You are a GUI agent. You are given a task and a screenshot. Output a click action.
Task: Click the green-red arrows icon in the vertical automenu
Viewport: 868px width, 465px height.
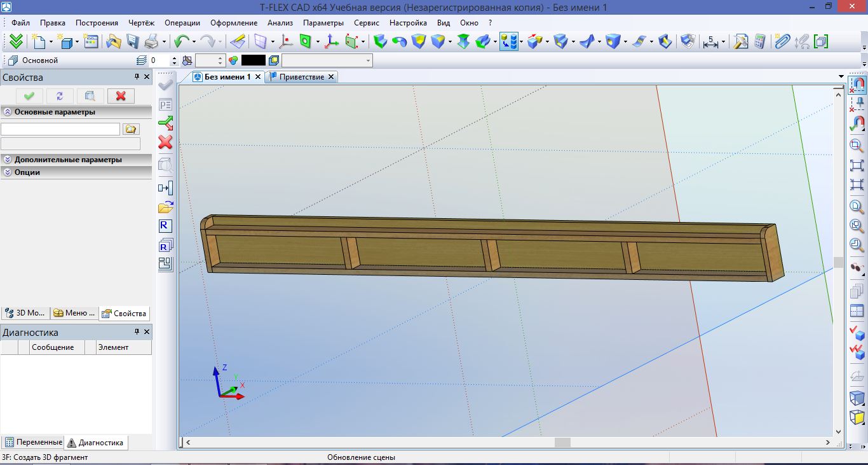click(x=165, y=123)
